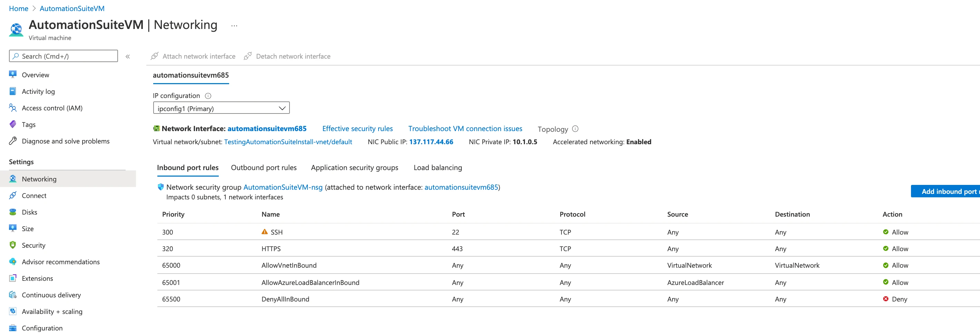Click the virtual machine globe icon in header

point(16,30)
